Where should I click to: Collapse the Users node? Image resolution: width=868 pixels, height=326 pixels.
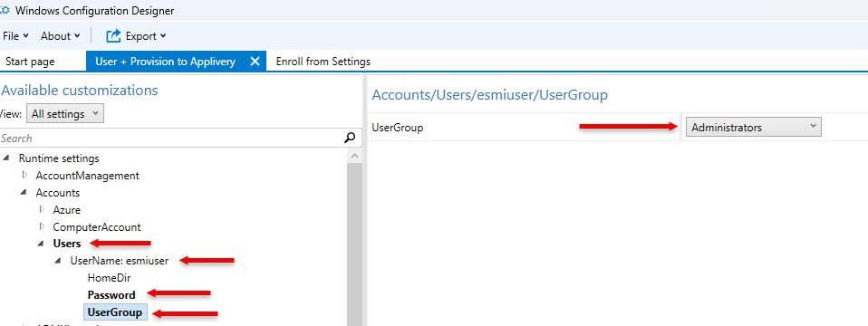(x=41, y=244)
